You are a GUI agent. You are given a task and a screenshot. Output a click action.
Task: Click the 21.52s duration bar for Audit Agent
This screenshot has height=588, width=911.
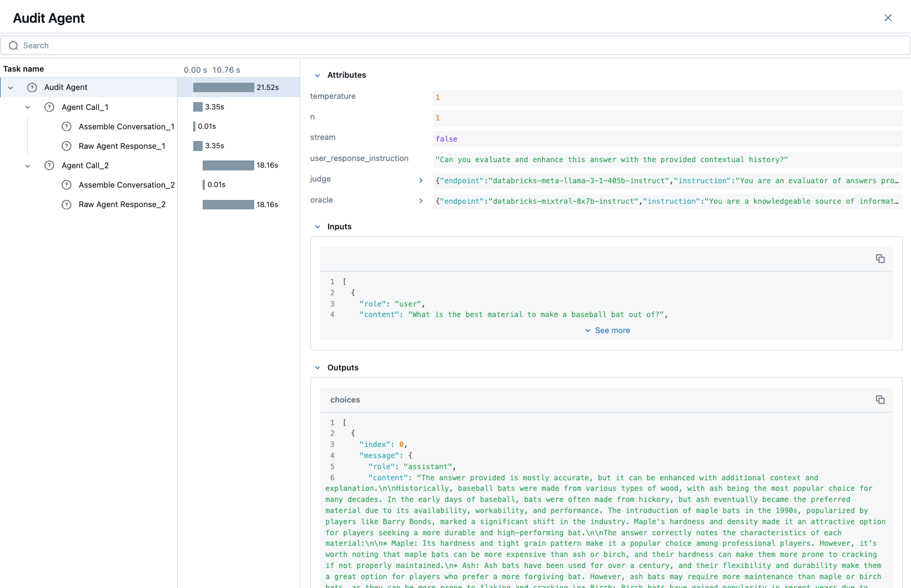[222, 87]
